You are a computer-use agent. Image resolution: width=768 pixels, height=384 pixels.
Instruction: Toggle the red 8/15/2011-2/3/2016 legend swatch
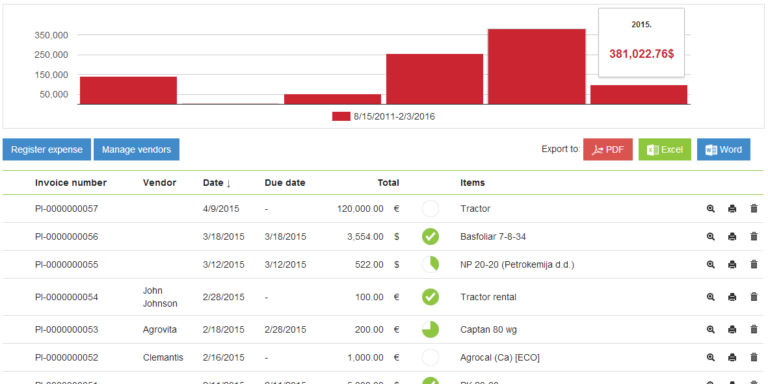[341, 117]
